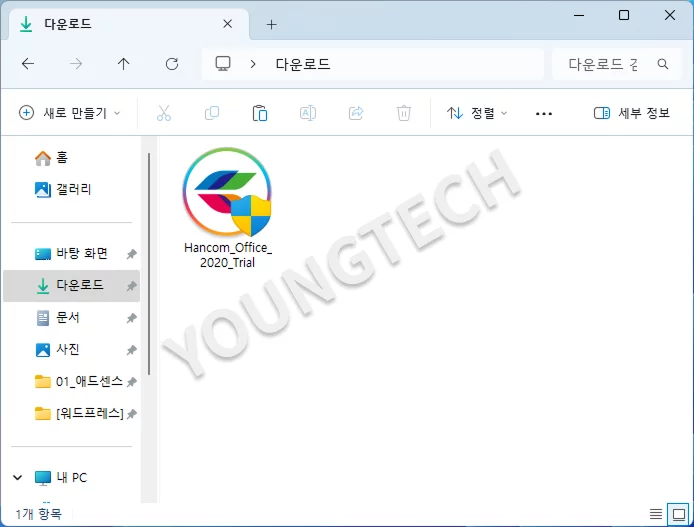Click the Copy icon in toolbar
Viewport: 694px width, 527px height.
[x=212, y=113]
